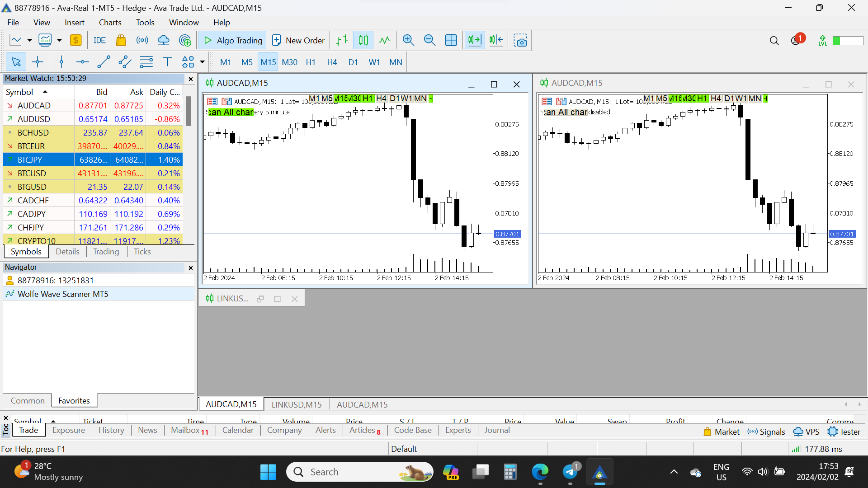Toggle candlestick chart mode
The image size is (868, 488).
click(x=363, y=40)
